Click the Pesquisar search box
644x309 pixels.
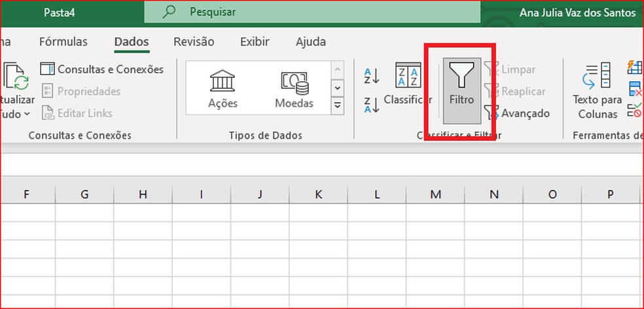[312, 12]
